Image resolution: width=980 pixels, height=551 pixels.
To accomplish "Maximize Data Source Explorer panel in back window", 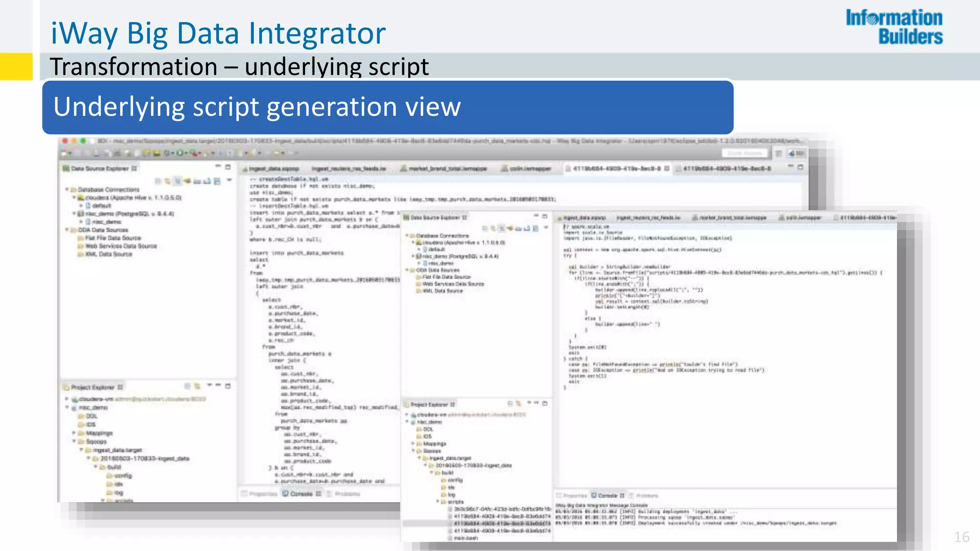I will (228, 166).
